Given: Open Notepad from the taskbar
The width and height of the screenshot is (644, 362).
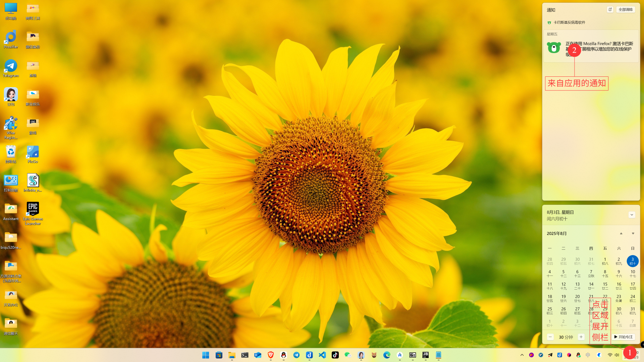Looking at the screenshot, I should (x=438, y=355).
